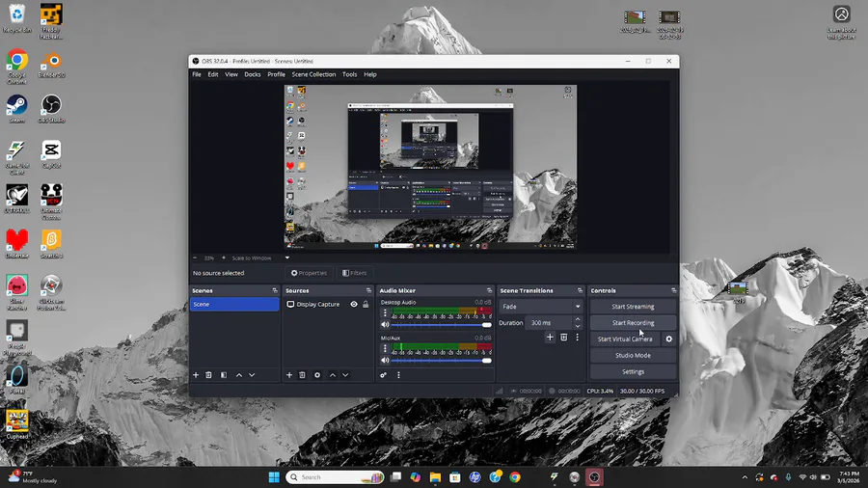Pop out the Audio Mixer dock
868x488 pixels.
[489, 290]
